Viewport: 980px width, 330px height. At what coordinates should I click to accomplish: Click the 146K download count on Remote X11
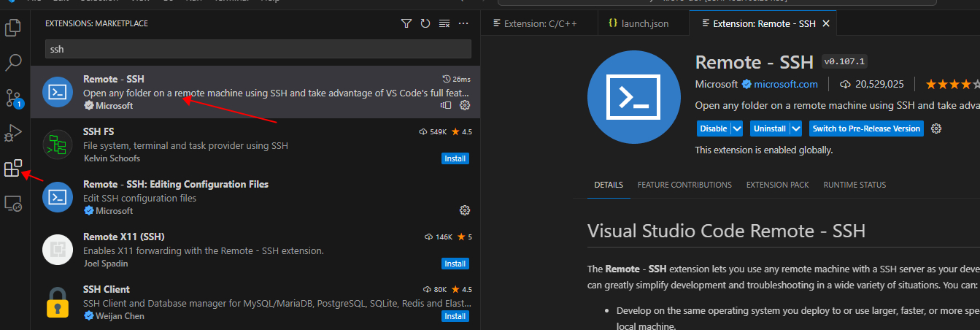point(438,237)
